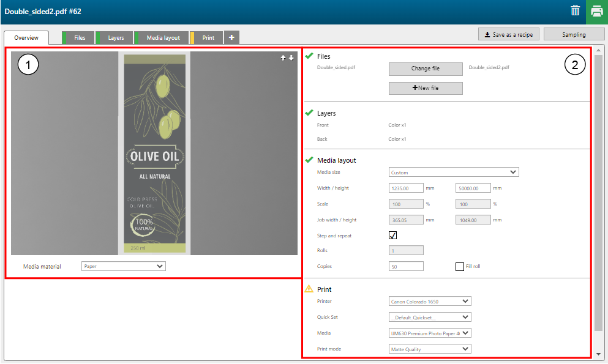608x364 pixels.
Task: Click the plus icon to add tab
Action: [231, 37]
